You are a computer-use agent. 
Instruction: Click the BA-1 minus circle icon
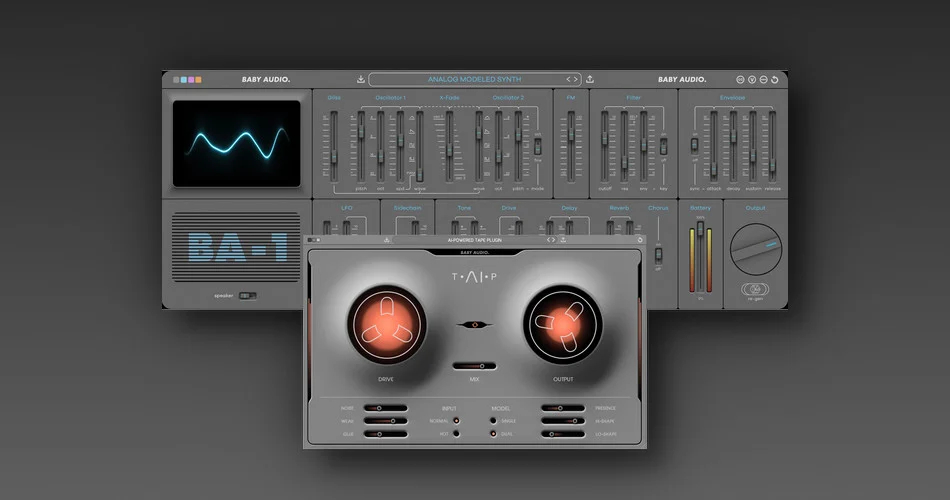(763, 79)
